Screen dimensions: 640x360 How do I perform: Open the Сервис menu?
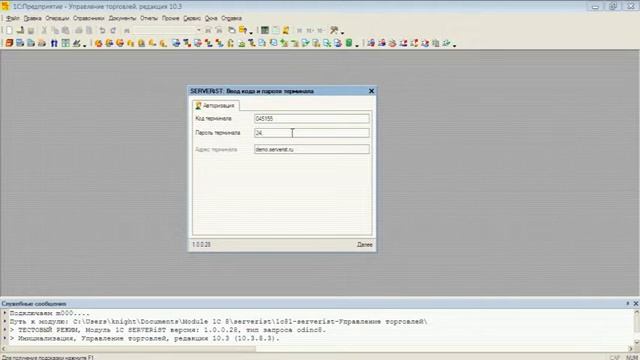[192, 18]
